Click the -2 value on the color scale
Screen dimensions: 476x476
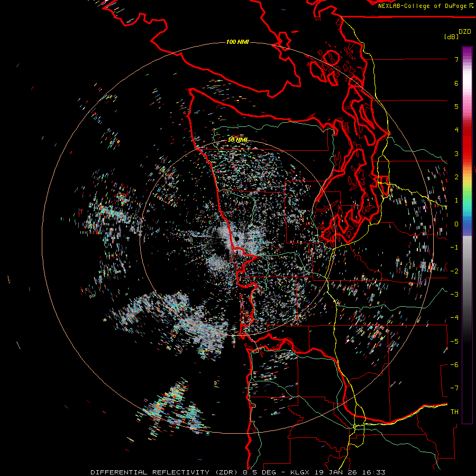(x=454, y=271)
